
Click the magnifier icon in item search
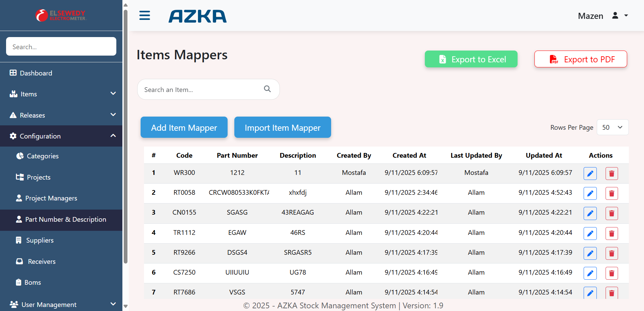point(267,89)
